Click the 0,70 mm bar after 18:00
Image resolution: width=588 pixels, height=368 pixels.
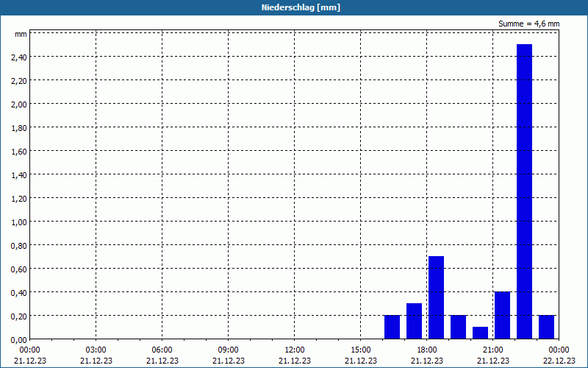click(436, 297)
